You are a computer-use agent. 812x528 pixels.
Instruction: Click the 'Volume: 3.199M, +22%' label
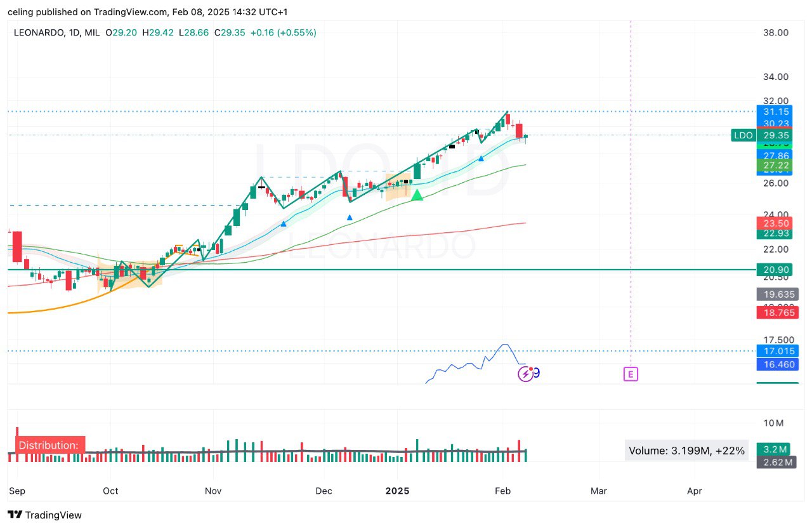pyautogui.click(x=686, y=451)
